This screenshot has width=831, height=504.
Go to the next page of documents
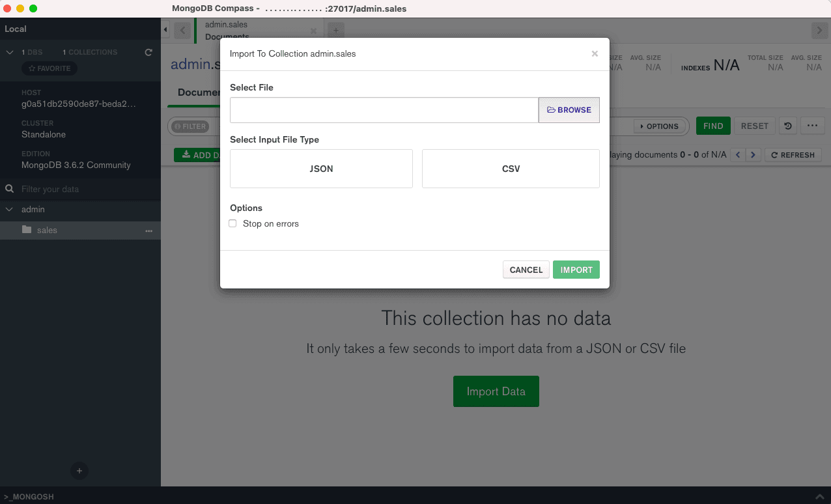754,155
